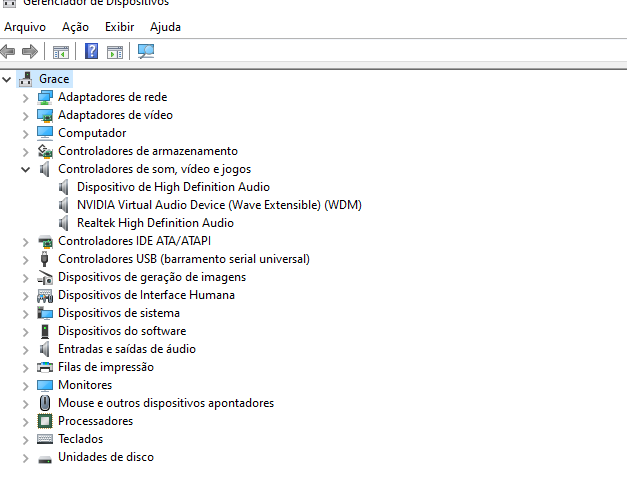Expand Adaptadores de rede
Screen dimensions: 627x501
[26, 98]
